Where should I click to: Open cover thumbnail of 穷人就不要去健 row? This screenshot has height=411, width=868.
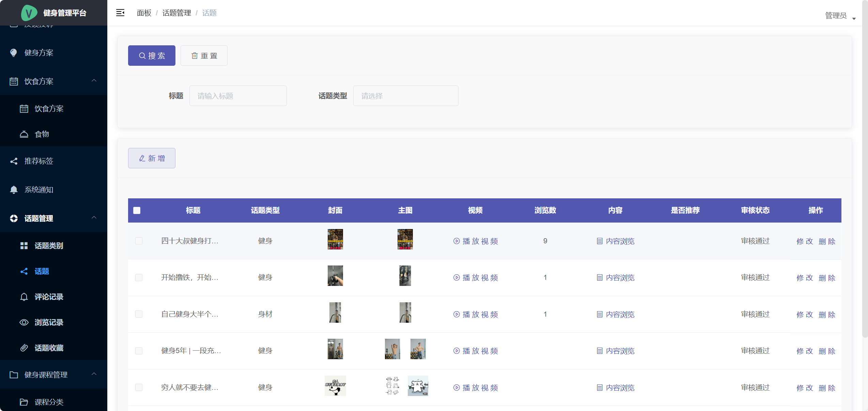335,386
